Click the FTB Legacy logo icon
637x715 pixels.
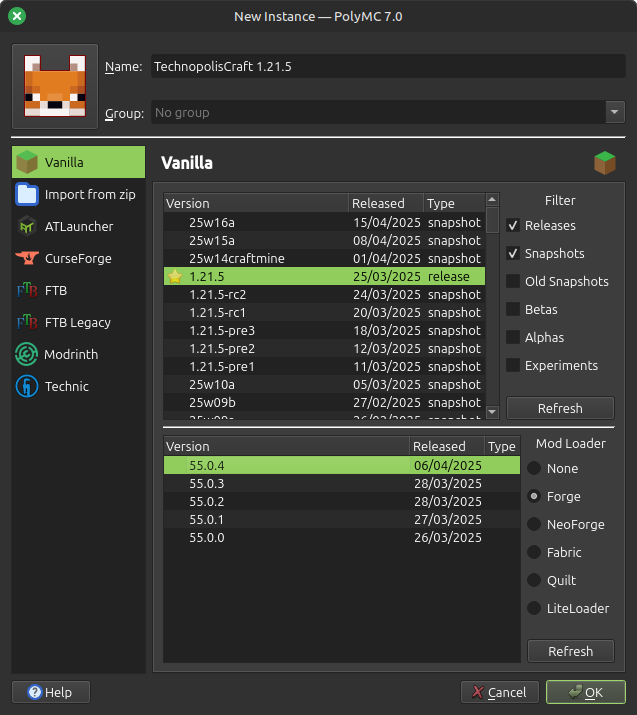click(x=27, y=322)
